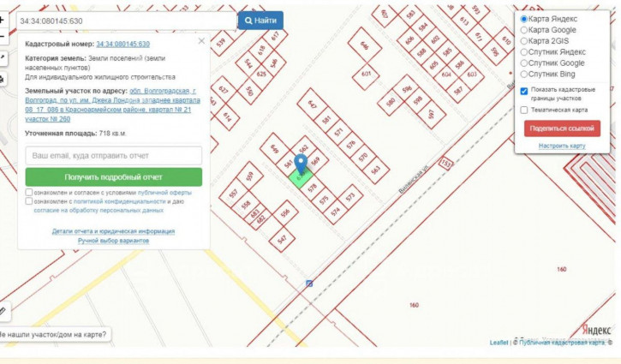
Task: Open Настроить карту link
Action: [562, 146]
